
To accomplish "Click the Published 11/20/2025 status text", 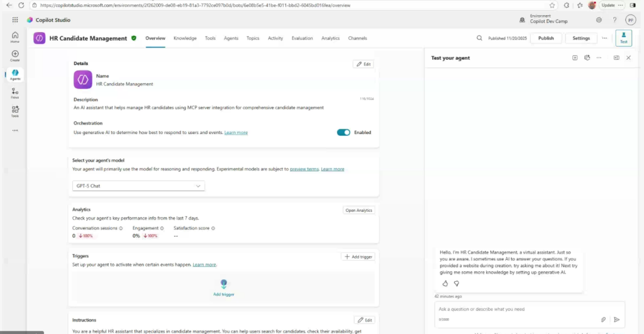I will [508, 38].
